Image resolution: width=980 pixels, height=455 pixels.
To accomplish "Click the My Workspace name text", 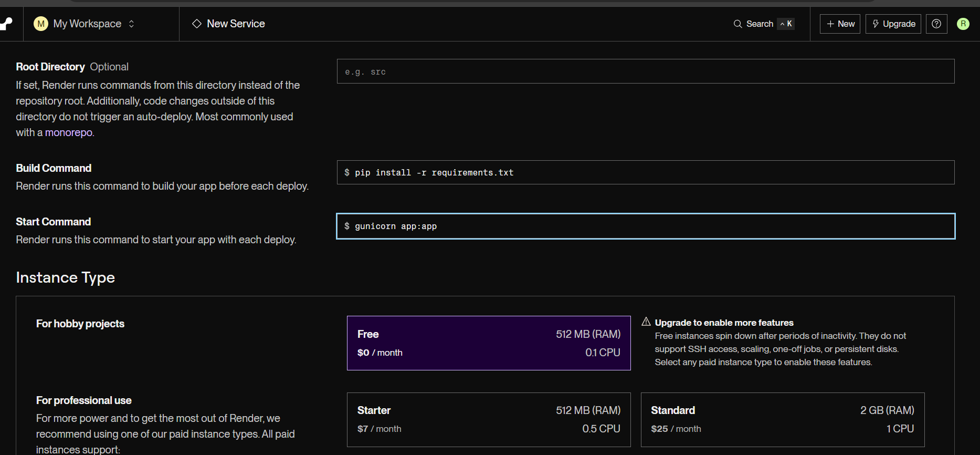I will 87,24.
